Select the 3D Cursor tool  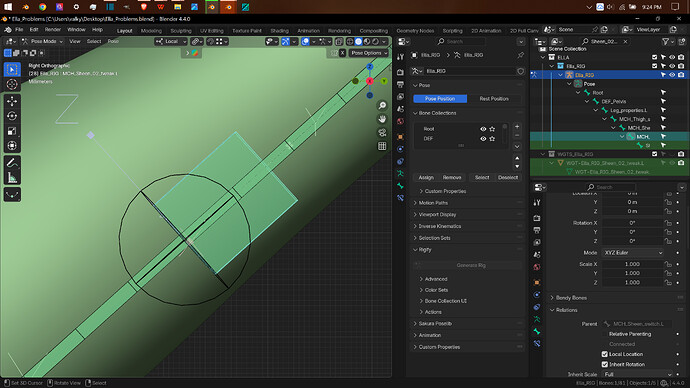(x=12, y=84)
